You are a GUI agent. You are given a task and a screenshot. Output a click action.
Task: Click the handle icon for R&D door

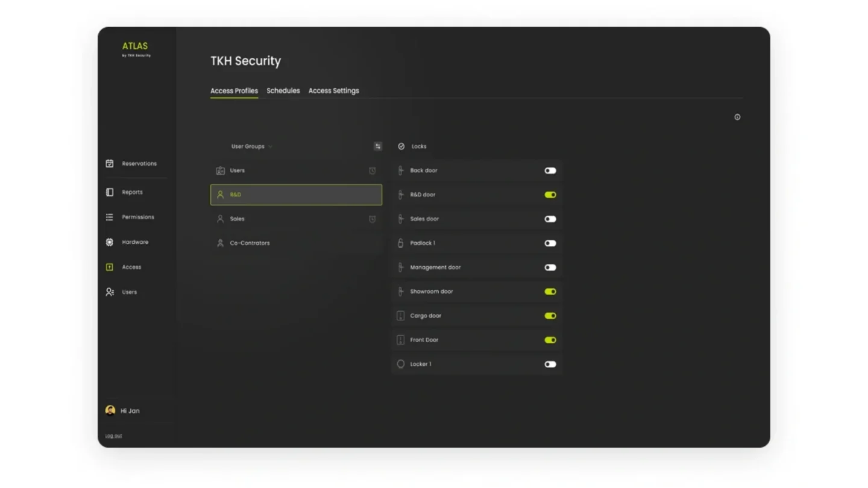(x=401, y=195)
